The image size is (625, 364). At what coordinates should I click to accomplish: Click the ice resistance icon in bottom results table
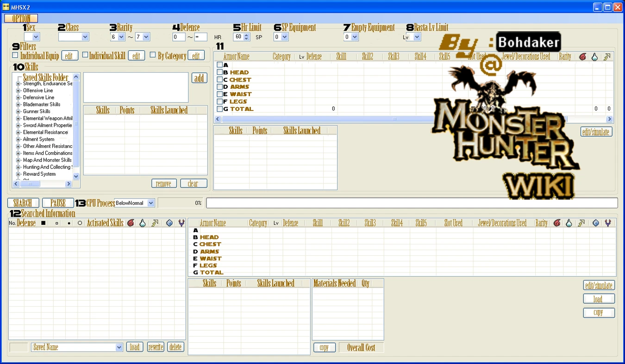(596, 223)
